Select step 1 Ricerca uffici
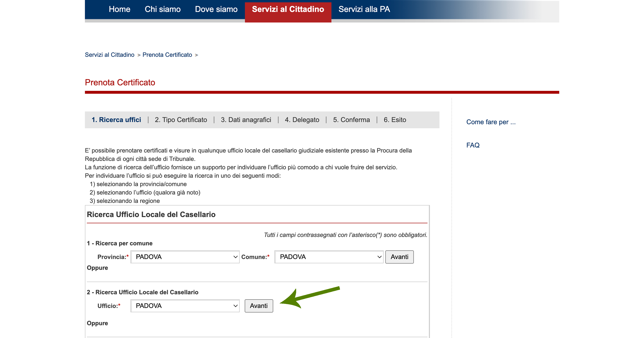Viewport: 644px width, 338px height. pyautogui.click(x=116, y=120)
